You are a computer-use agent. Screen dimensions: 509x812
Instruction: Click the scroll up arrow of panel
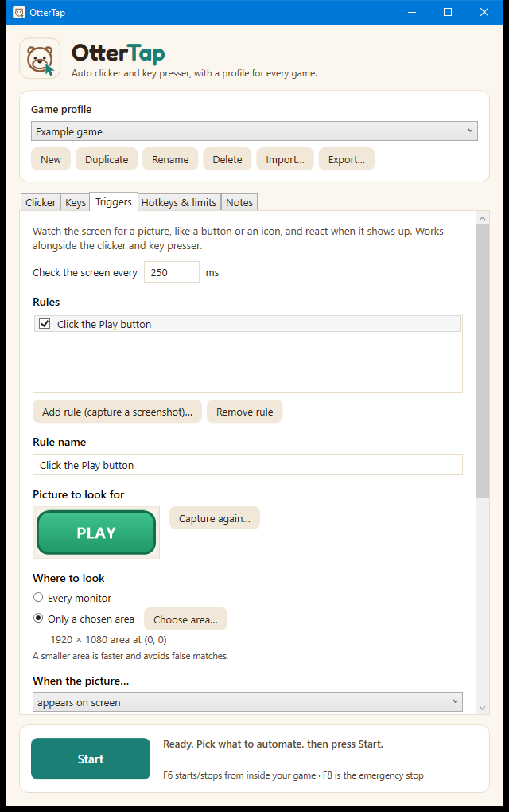pyautogui.click(x=482, y=218)
